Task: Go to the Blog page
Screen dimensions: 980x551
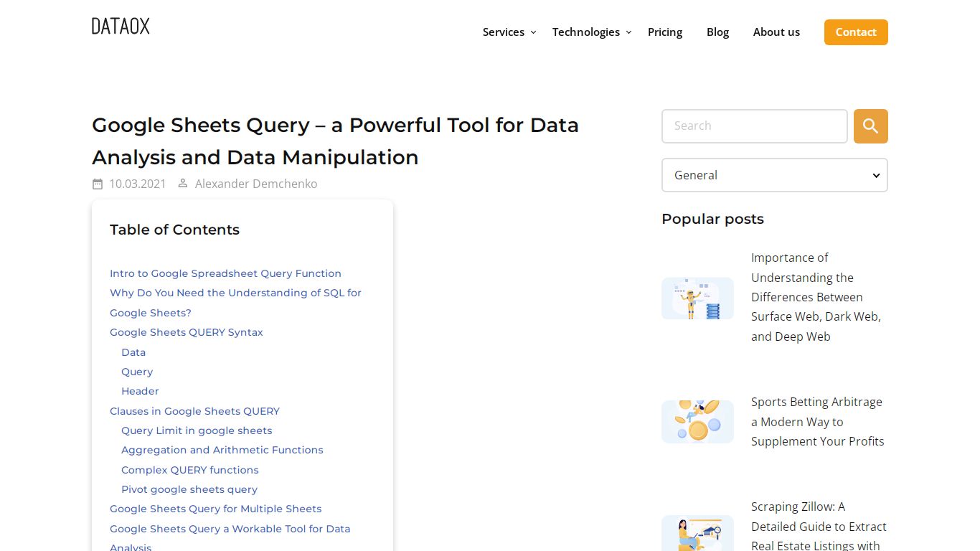Action: [x=717, y=32]
